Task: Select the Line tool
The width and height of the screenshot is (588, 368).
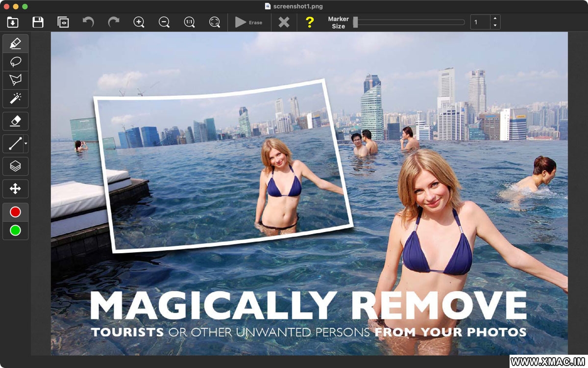Action: (x=13, y=144)
